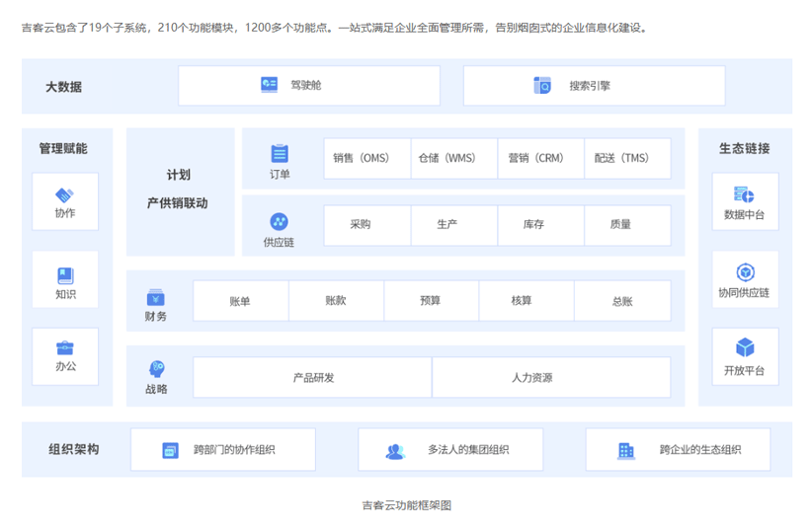Open the 人力资源 cell
The height and width of the screenshot is (532, 812).
tap(551, 377)
